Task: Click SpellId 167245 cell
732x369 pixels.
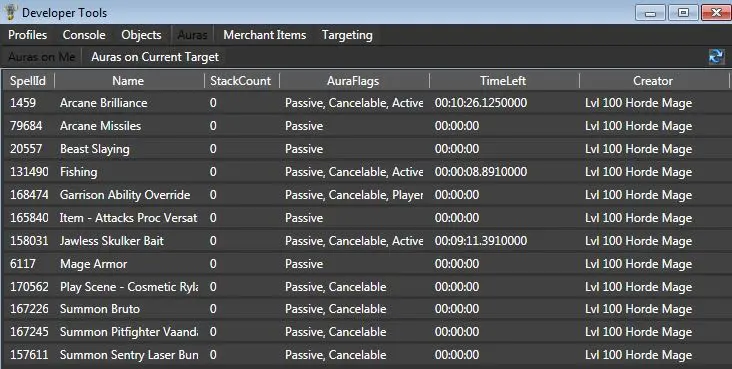Action: pyautogui.click(x=29, y=332)
